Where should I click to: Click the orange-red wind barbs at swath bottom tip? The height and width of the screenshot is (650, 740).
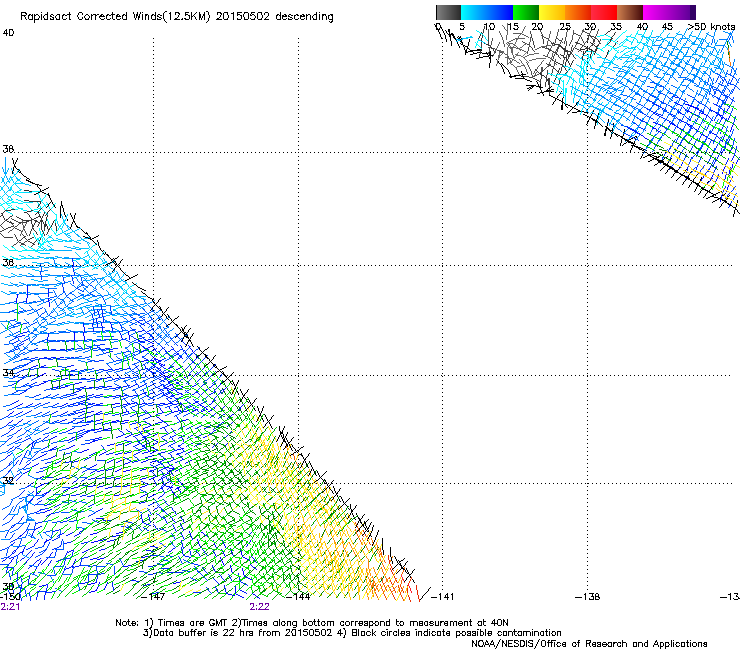pos(392,578)
